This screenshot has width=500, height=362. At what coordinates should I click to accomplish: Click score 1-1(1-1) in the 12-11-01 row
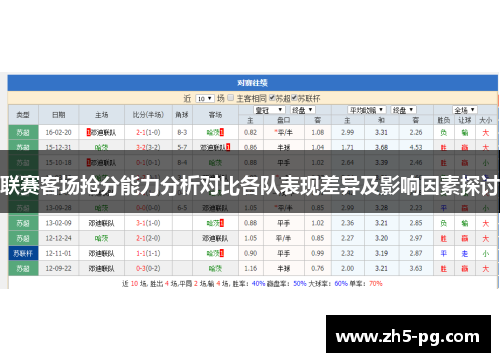148,253
